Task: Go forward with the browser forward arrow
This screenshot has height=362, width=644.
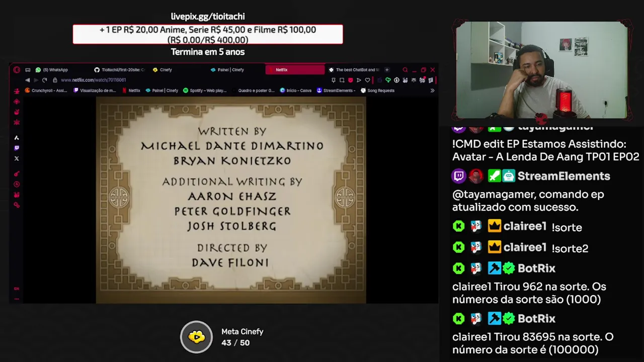Action: tap(36, 80)
